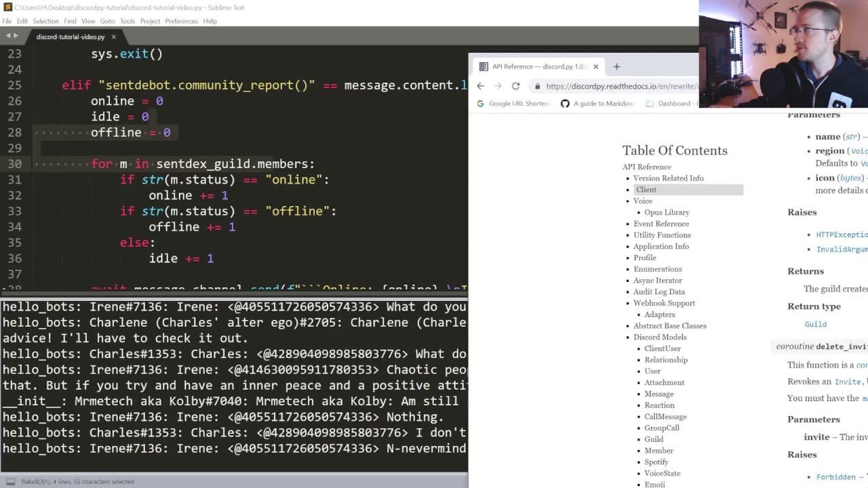This screenshot has width=868, height=488.
Task: Go forward in the browser
Action: click(498, 86)
